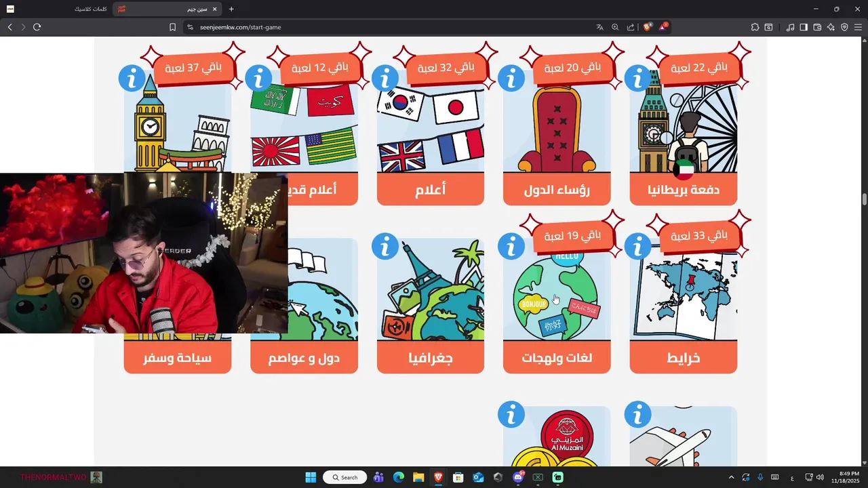Select the دفعة بريطانيا category
868x488 pixels.
click(683, 190)
